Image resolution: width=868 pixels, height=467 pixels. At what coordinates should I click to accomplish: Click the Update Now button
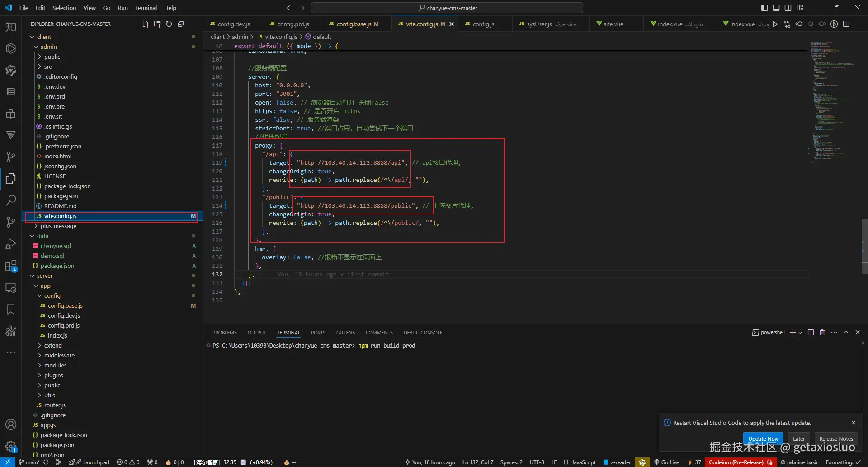click(763, 438)
